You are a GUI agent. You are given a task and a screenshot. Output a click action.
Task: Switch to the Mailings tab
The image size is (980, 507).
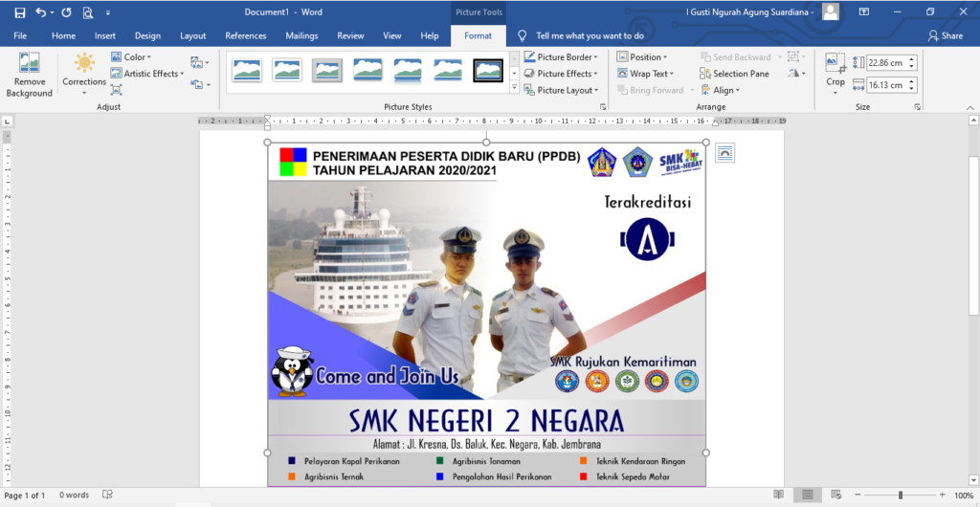tap(301, 35)
